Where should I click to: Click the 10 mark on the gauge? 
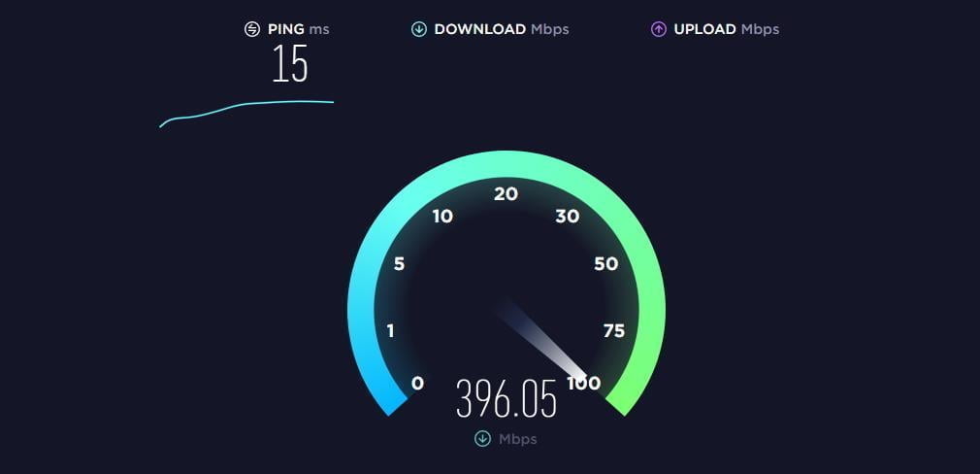(x=442, y=217)
